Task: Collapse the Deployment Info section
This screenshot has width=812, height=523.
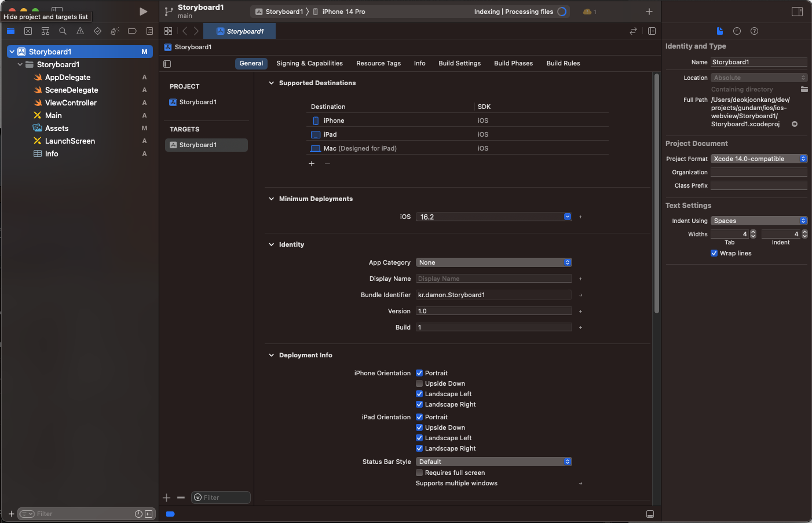Action: (x=271, y=355)
